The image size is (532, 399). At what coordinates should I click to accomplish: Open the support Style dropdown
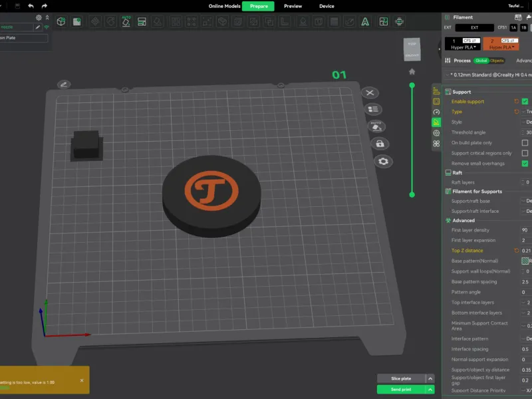coord(527,122)
